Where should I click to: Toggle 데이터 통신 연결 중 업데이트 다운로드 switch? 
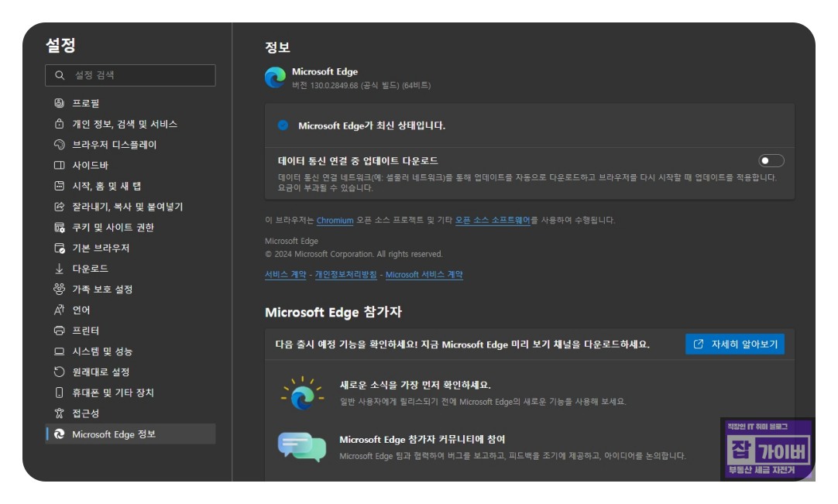(771, 160)
